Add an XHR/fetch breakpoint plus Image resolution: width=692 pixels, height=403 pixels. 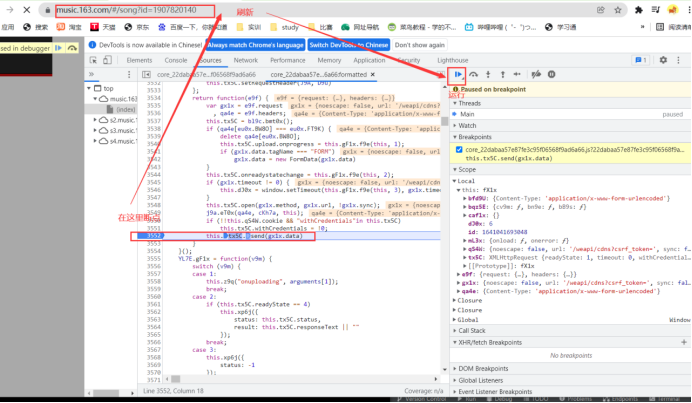[684, 342]
